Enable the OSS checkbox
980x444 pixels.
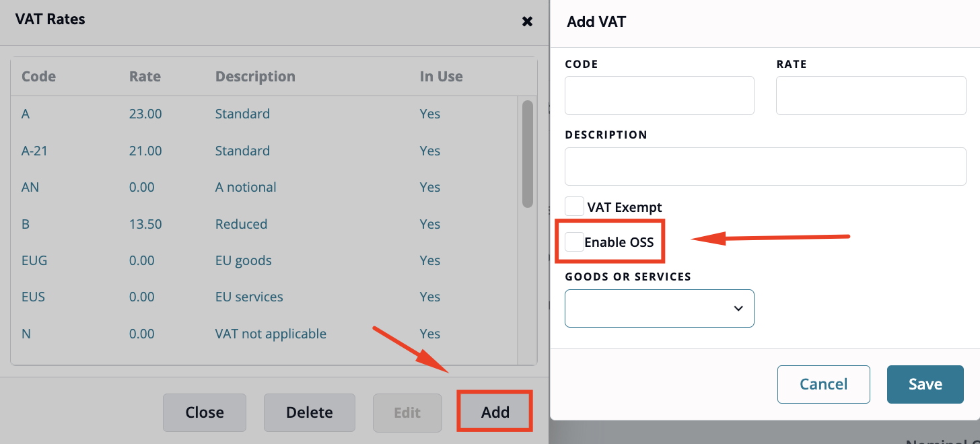click(x=574, y=242)
